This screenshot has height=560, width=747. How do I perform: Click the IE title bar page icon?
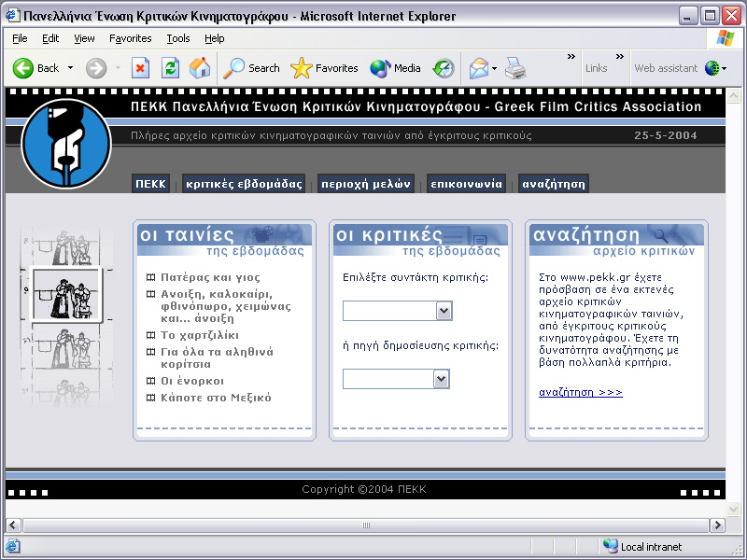(x=12, y=16)
